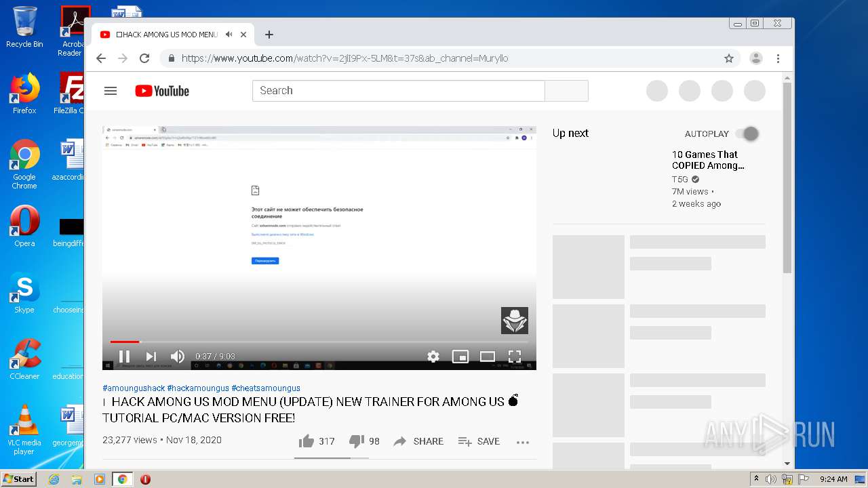Open T5G channel link
This screenshot has height=488, width=868.
click(680, 180)
